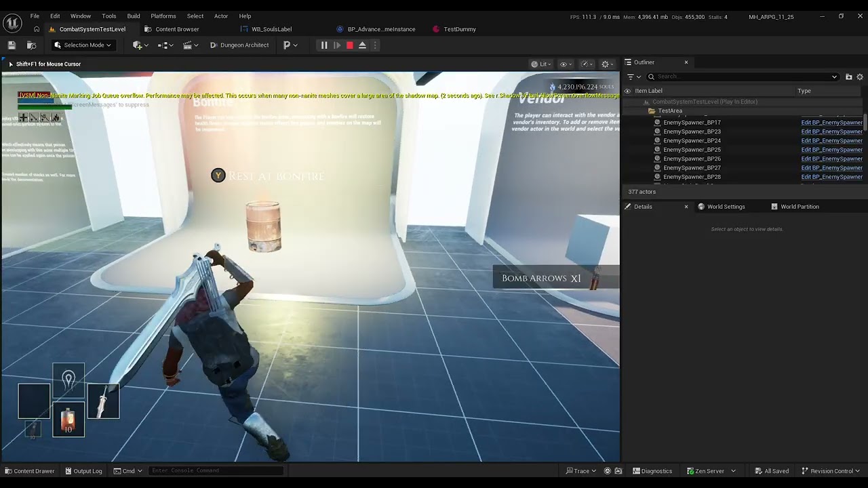Click Edit BP_EnemySpawner link for EnemySpawner_BP28
This screenshot has width=868, height=488.
pos(831,177)
